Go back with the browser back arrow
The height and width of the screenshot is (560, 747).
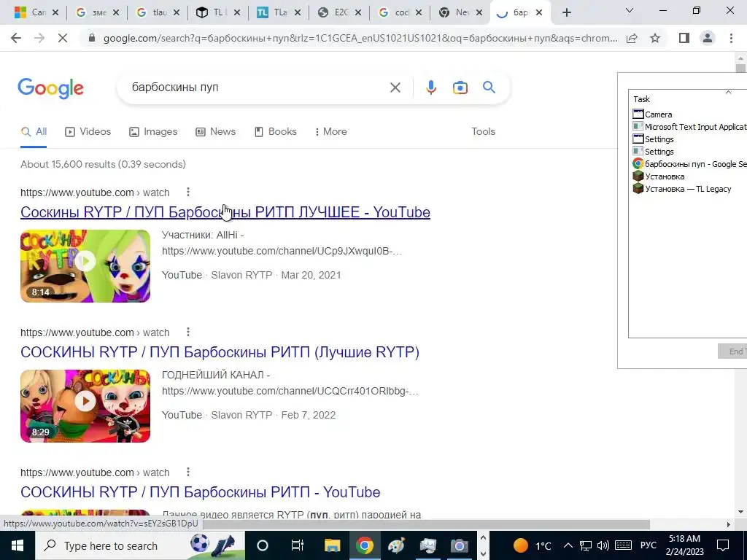pos(16,38)
